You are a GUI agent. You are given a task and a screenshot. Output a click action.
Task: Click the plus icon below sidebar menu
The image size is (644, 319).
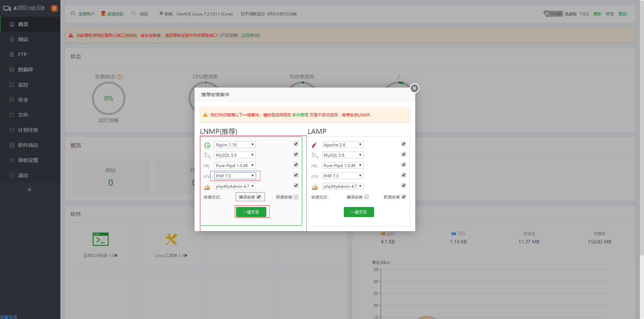pos(30,190)
